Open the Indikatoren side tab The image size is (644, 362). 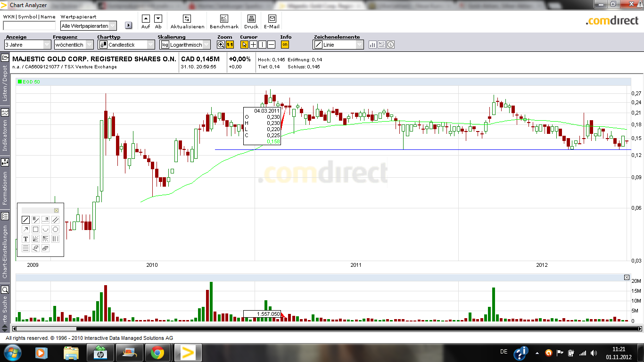pyautogui.click(x=5, y=130)
